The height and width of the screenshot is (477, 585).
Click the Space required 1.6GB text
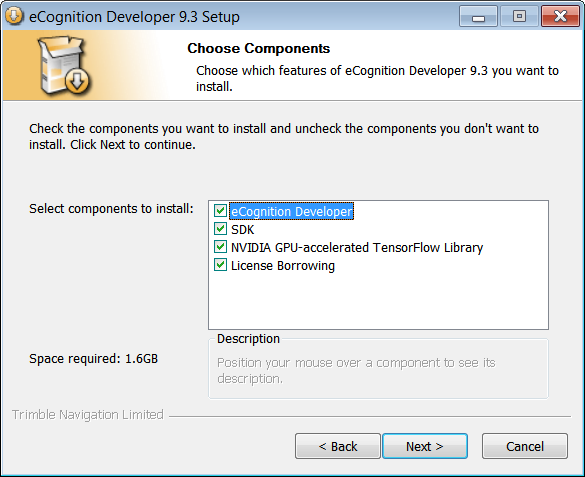(94, 359)
